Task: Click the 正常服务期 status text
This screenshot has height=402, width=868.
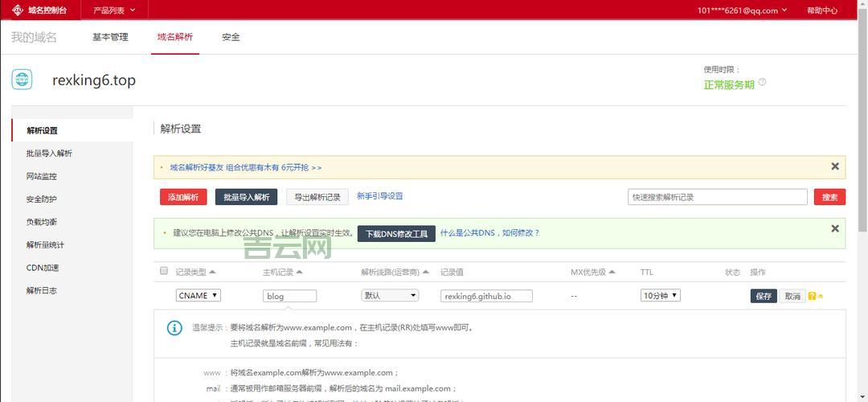Action: coord(729,84)
